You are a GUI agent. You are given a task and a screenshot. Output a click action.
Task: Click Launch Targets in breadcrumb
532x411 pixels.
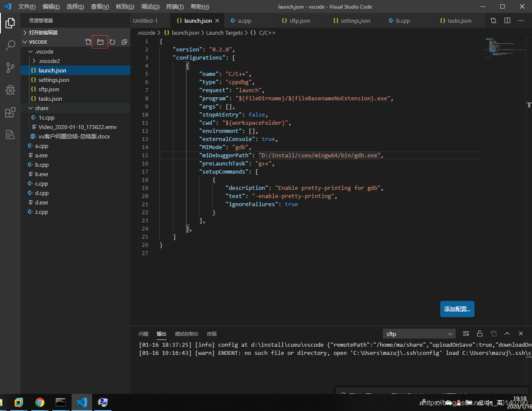224,33
